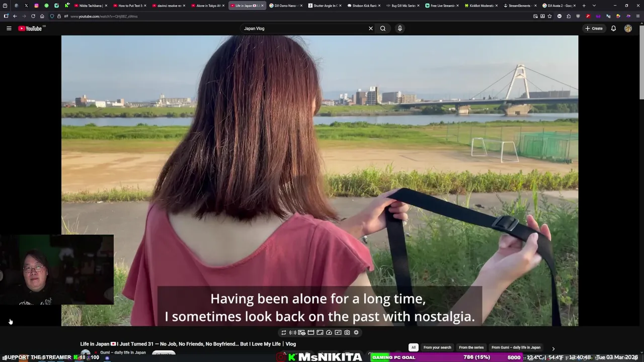The image size is (644, 362).
Task: Open the pinned Instagram tab
Action: click(x=36, y=6)
